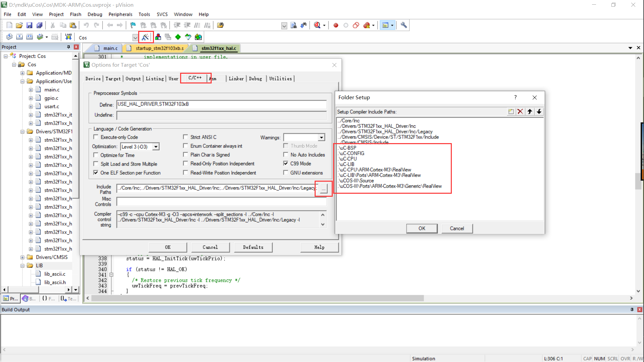This screenshot has width=644, height=362.
Task: Uncheck the C99 Mode checkbox
Action: tap(286, 164)
